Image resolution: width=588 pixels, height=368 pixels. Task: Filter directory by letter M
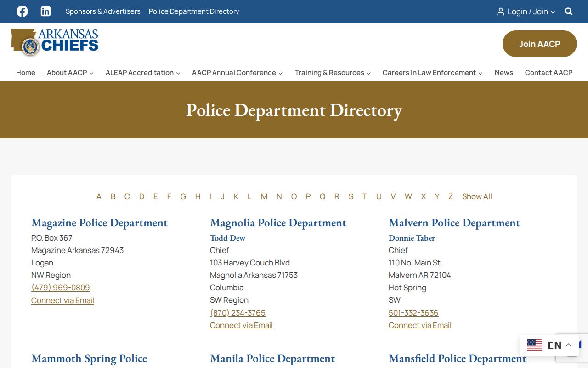[264, 196]
